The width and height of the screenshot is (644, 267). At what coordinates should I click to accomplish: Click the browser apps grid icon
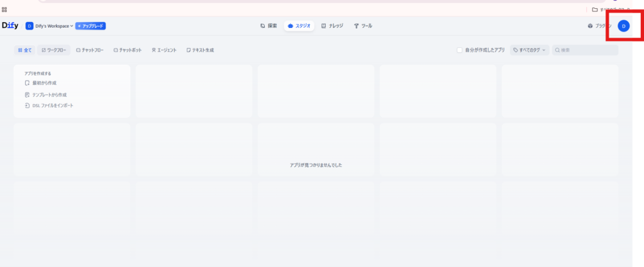(4, 9)
